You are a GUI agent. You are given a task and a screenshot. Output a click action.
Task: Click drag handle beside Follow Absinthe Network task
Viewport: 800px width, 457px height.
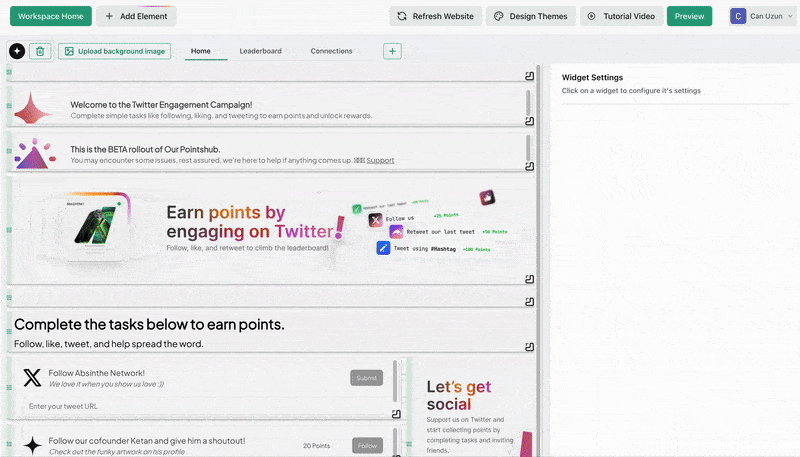point(9,388)
